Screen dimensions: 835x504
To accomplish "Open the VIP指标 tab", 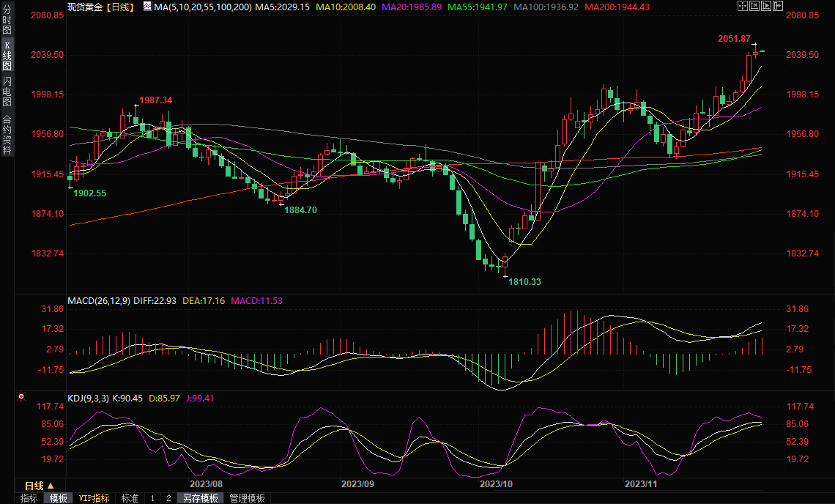I will pyautogui.click(x=94, y=498).
